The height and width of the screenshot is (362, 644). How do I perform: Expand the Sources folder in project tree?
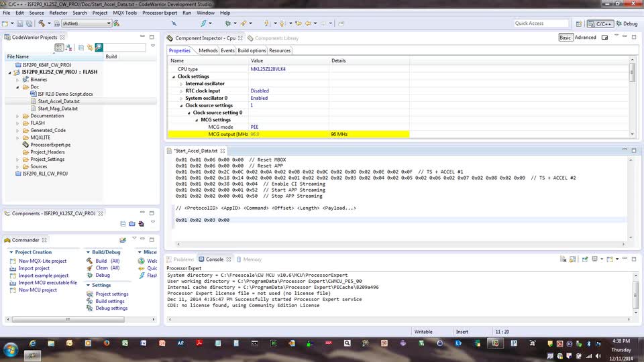click(x=17, y=166)
